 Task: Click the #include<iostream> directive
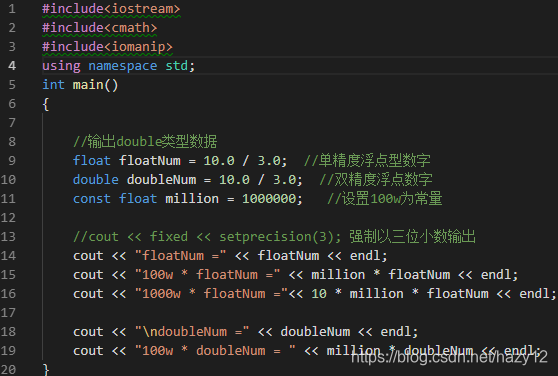pos(111,9)
